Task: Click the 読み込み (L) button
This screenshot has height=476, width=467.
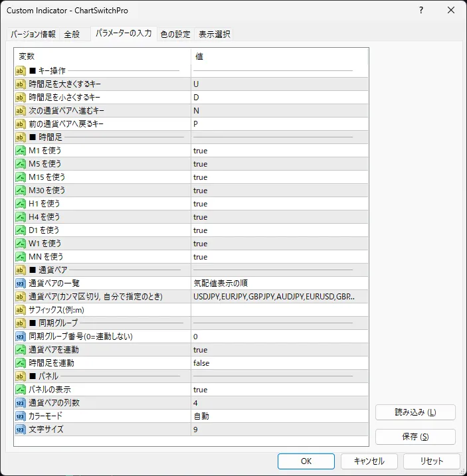Action: pyautogui.click(x=415, y=412)
